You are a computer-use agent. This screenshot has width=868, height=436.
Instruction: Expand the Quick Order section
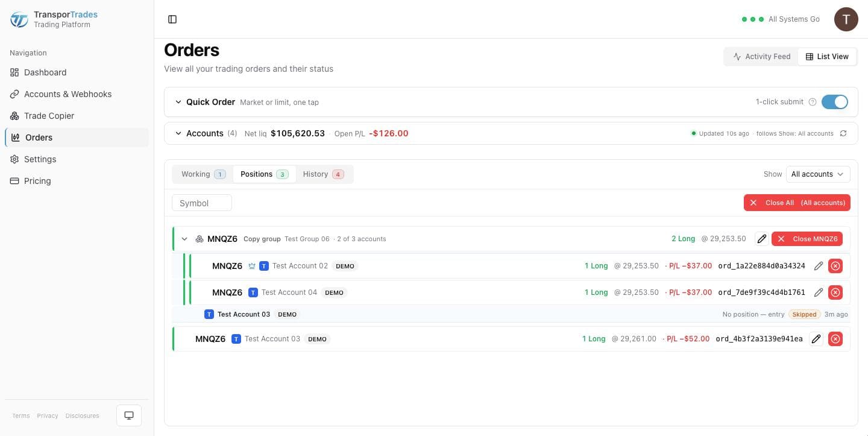178,102
